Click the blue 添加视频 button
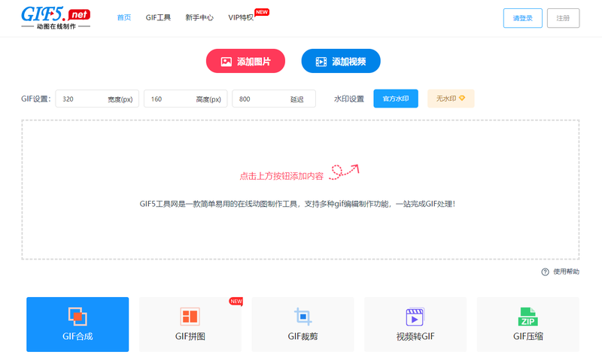 click(341, 61)
